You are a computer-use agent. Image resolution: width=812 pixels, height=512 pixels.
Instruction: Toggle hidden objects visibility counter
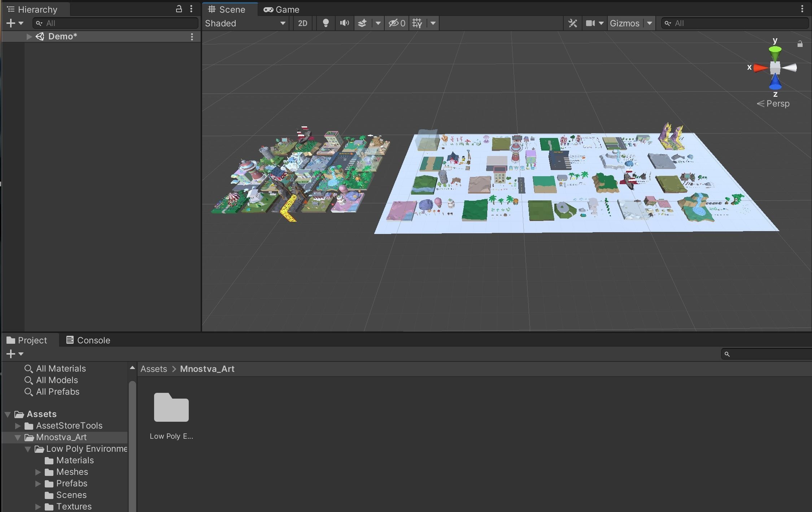(x=397, y=23)
